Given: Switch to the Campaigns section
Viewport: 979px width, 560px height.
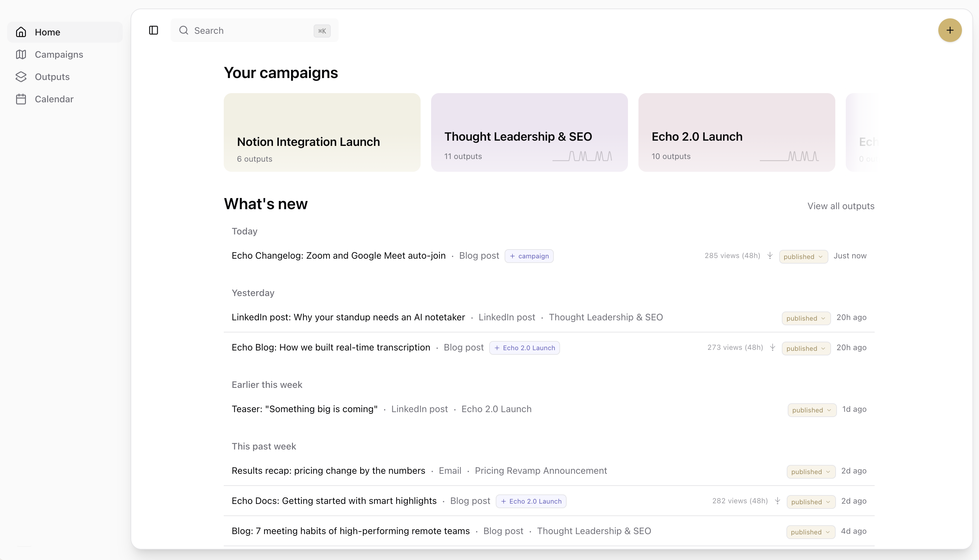Looking at the screenshot, I should (59, 54).
